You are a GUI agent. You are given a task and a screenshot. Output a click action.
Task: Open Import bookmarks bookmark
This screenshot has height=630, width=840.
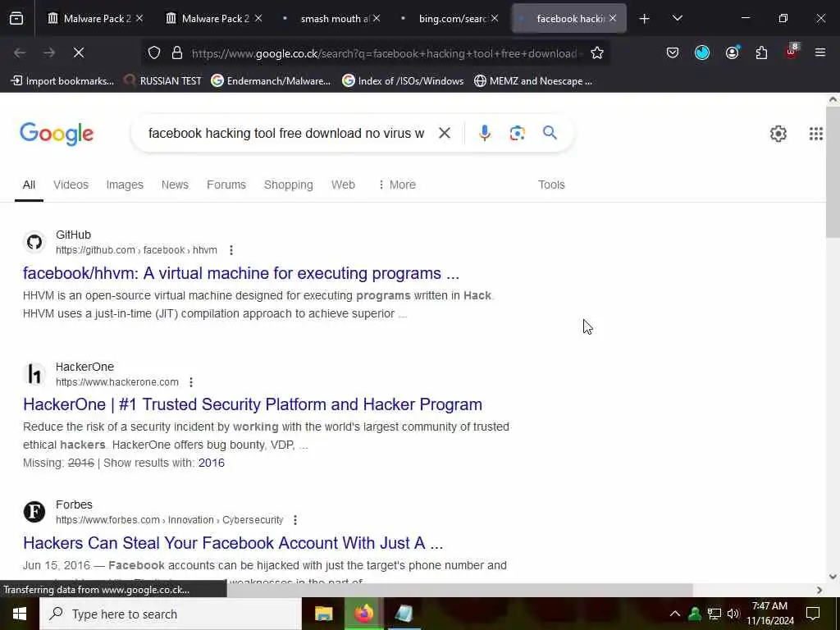pos(62,81)
